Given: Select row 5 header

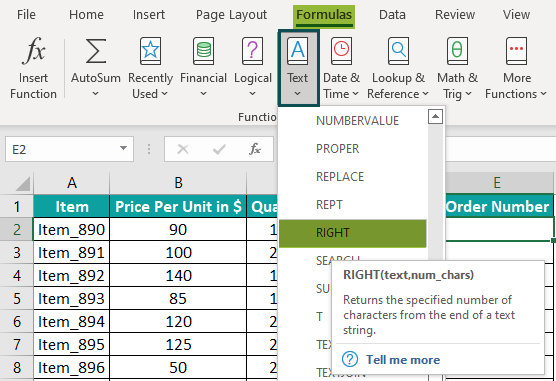Looking at the screenshot, I should (17, 298).
